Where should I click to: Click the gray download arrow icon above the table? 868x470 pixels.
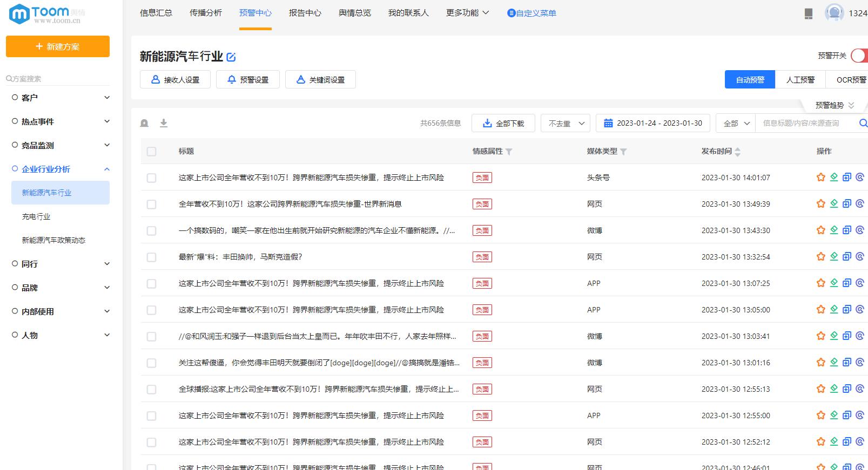coord(164,123)
